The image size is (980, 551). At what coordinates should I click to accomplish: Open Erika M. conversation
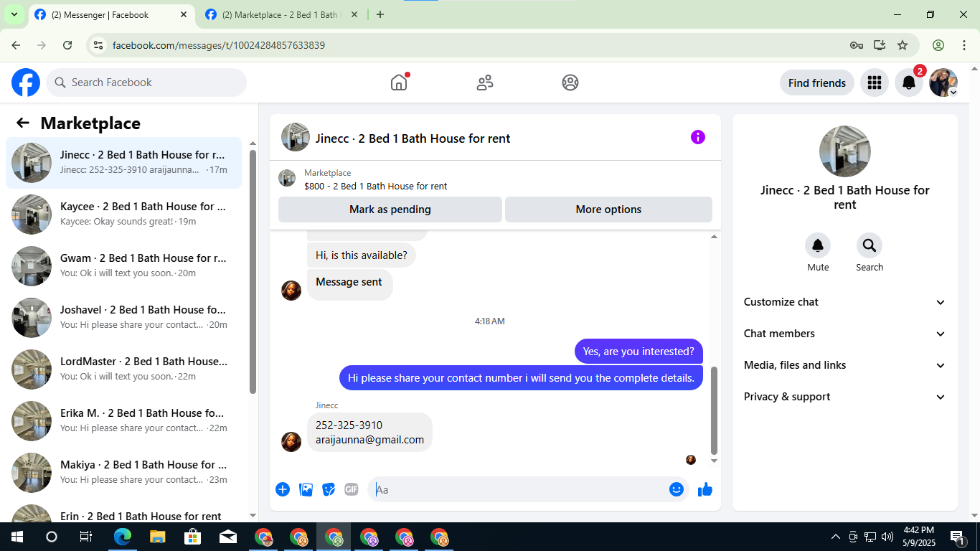click(x=124, y=420)
